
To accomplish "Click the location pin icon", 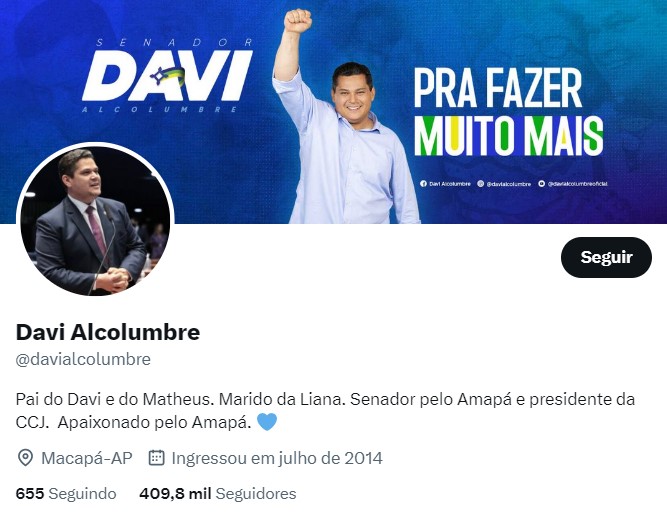I will point(25,458).
